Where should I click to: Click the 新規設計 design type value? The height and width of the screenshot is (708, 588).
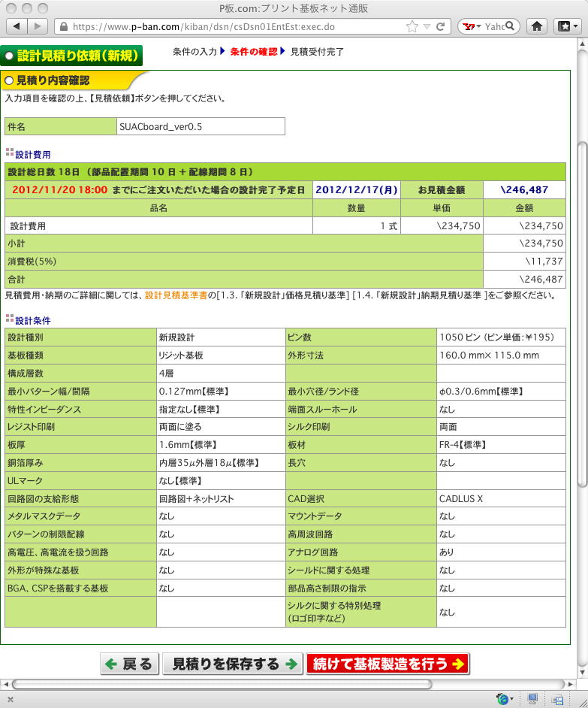point(176,337)
